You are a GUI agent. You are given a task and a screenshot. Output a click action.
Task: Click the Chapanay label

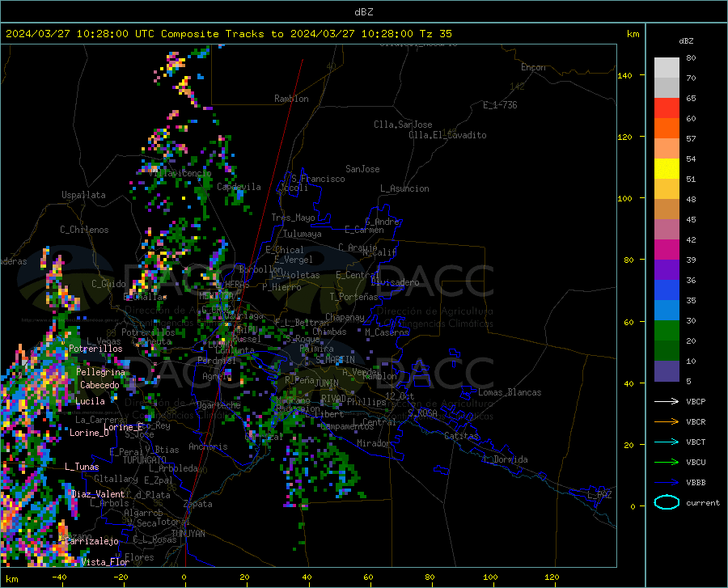[345, 317]
